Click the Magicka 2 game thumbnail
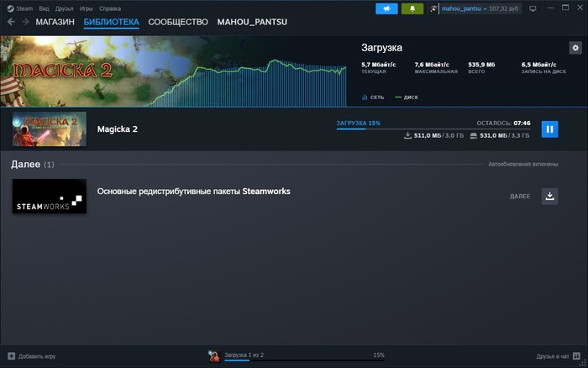This screenshot has height=368, width=588. (49, 129)
